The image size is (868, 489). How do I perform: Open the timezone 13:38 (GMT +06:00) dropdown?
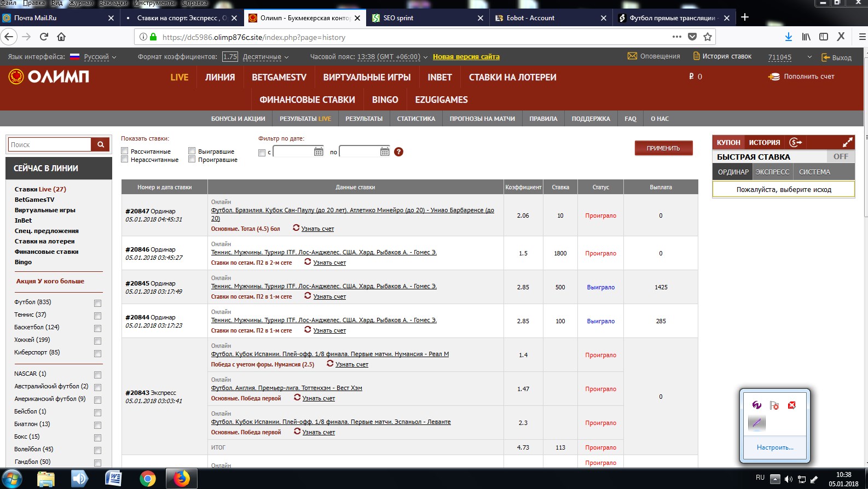pyautogui.click(x=392, y=57)
